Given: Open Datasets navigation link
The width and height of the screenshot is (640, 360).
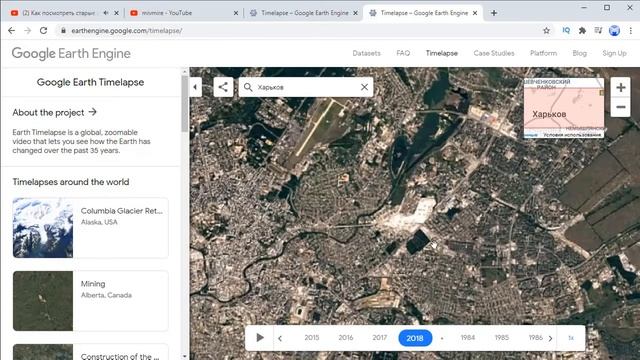Looking at the screenshot, I should coord(367,53).
